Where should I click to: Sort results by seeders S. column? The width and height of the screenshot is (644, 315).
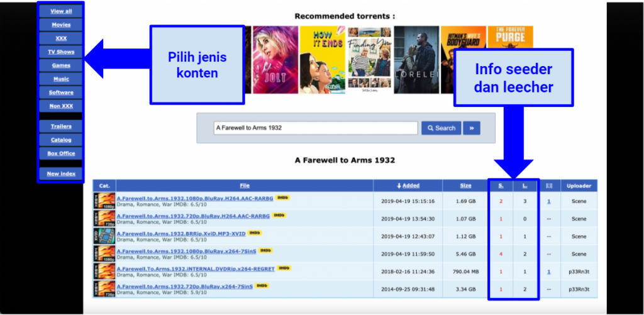(501, 185)
